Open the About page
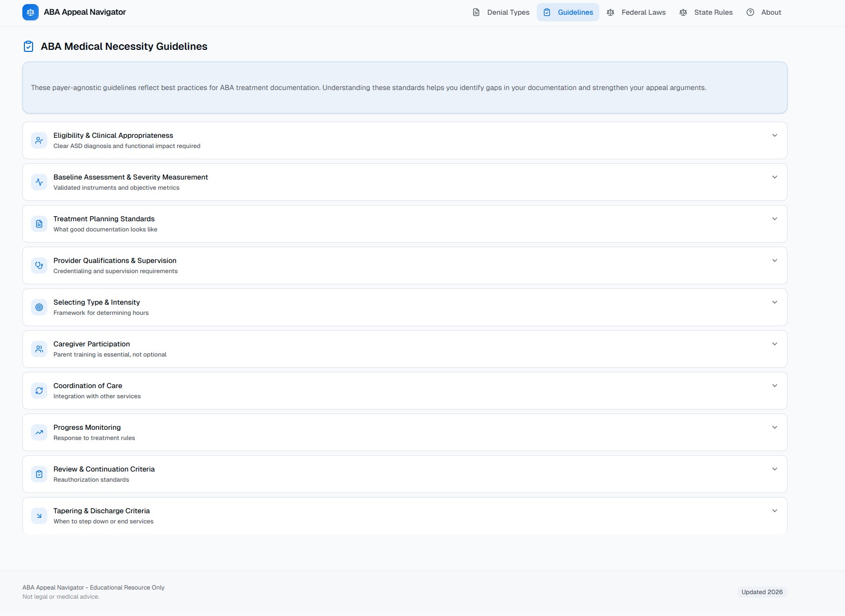 point(764,12)
